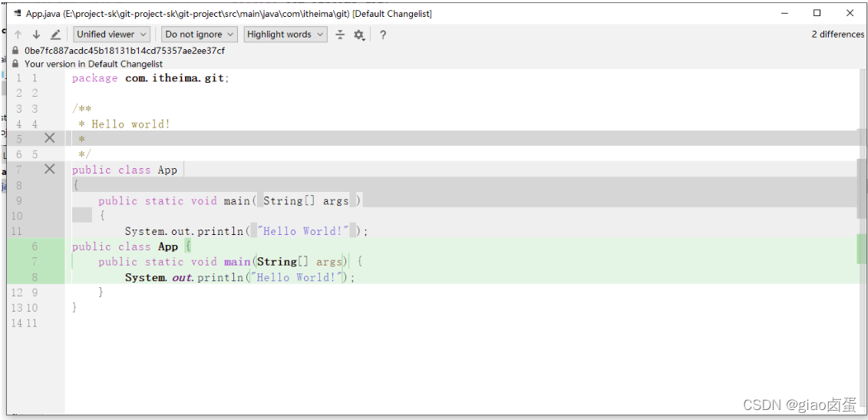Revert the public class App change at line 7

click(x=50, y=169)
